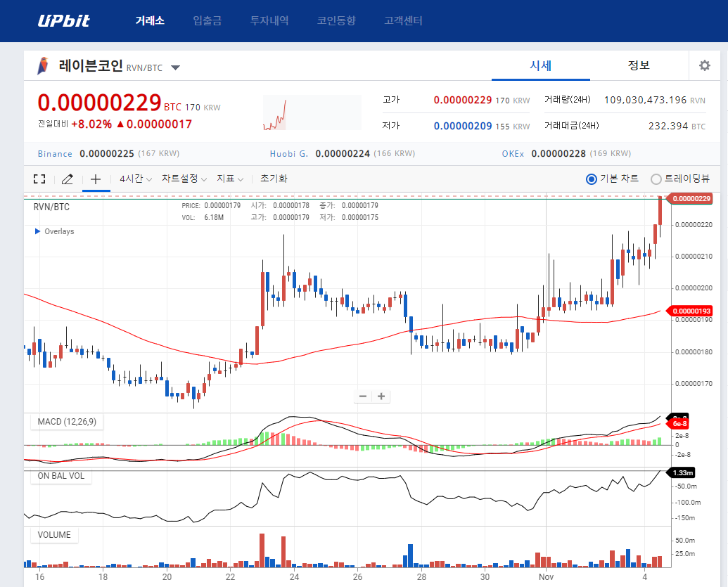Click the current price tag 0.00000229
The height and width of the screenshot is (587, 728).
(x=689, y=199)
